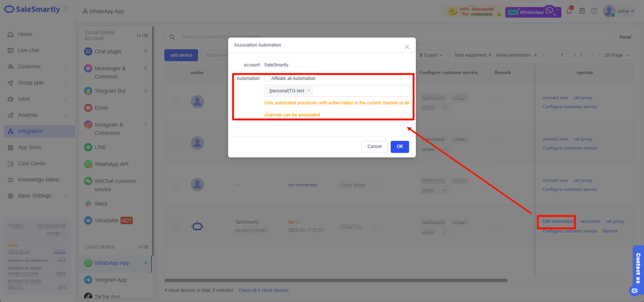644x302 pixels.
Task: Click the user avatar in the header
Action: [x=608, y=11]
